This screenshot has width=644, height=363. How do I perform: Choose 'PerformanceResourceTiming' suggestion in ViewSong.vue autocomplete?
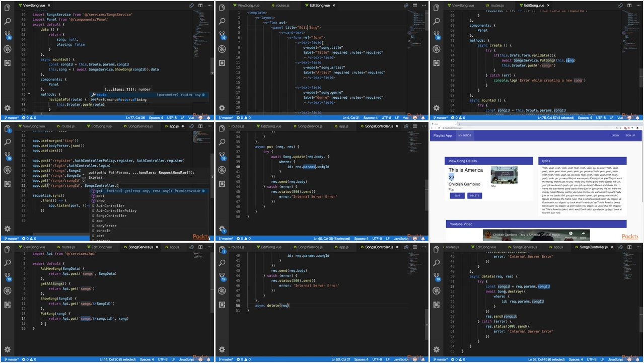[x=149, y=100]
